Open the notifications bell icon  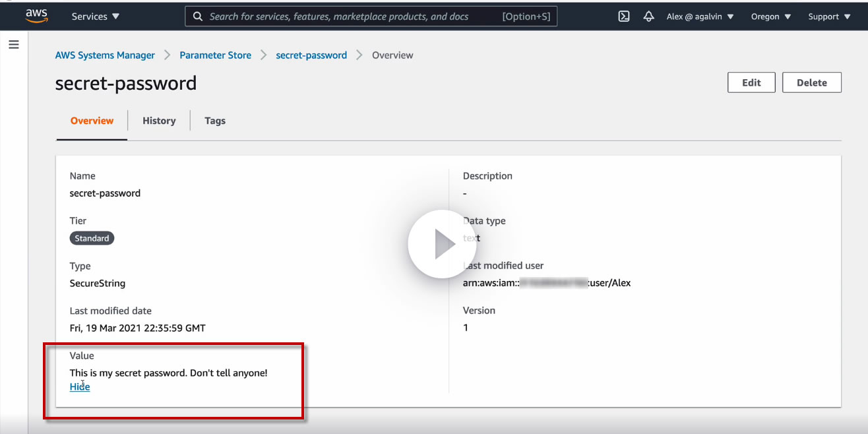648,16
